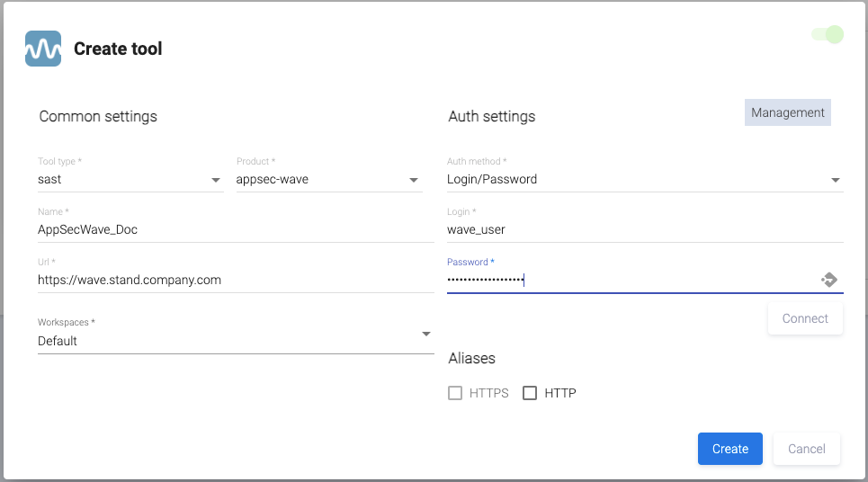The width and height of the screenshot is (868, 482).
Task: Click the Create tool dialog title
Action: pos(118,49)
